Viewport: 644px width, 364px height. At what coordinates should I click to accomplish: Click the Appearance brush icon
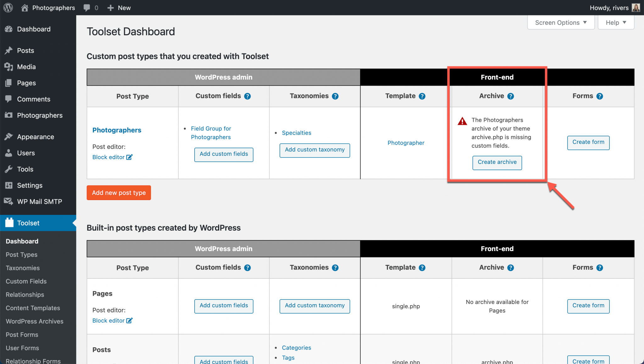point(9,137)
